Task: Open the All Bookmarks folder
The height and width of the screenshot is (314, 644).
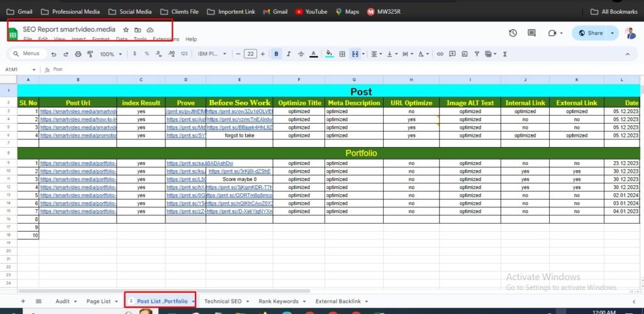Action: [614, 11]
